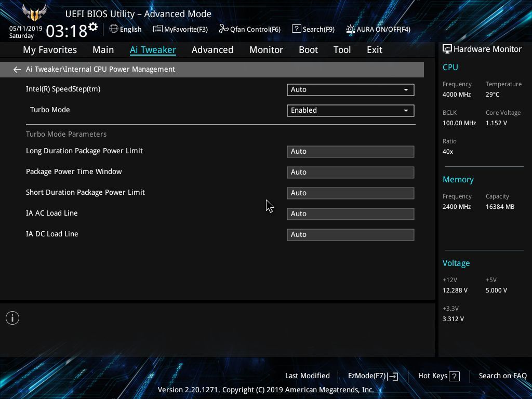
Task: Click the 03:18 clock time
Action: click(66, 31)
